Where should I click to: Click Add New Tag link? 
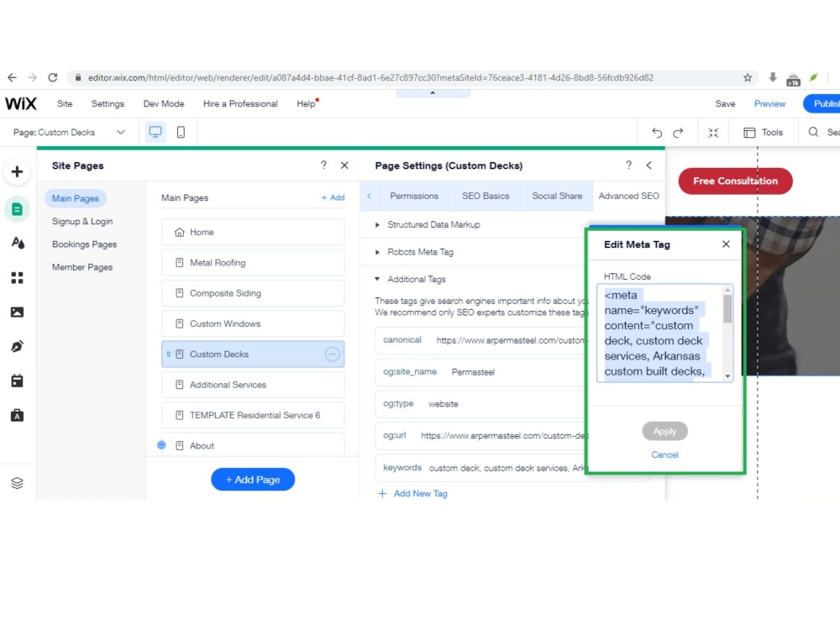412,493
